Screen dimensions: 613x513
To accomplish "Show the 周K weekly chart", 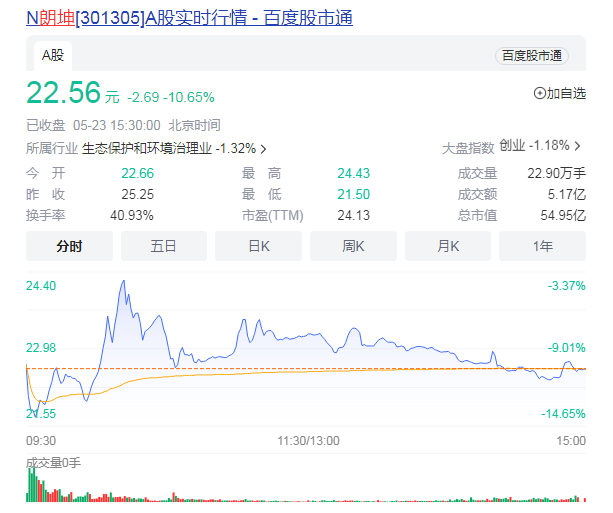I will point(352,246).
